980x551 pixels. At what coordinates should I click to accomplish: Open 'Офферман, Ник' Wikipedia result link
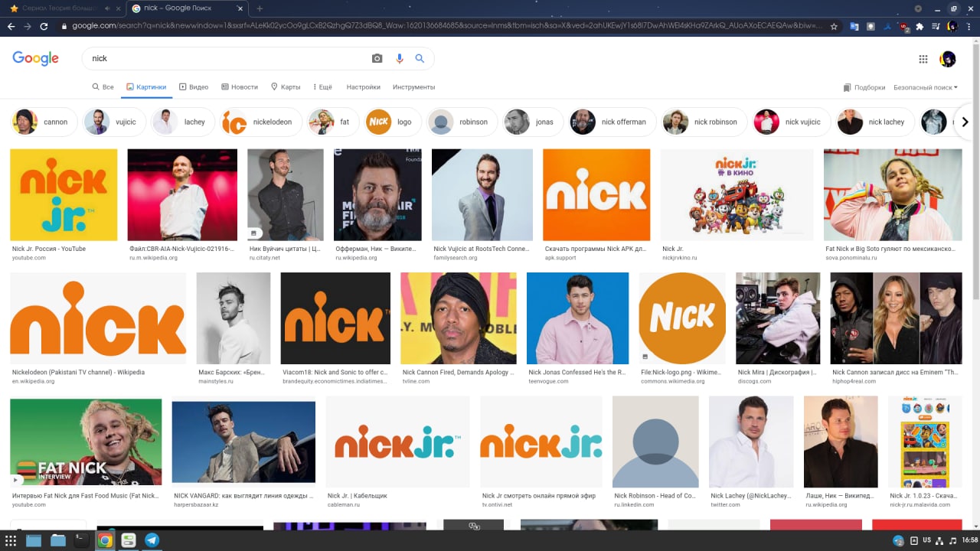[376, 249]
